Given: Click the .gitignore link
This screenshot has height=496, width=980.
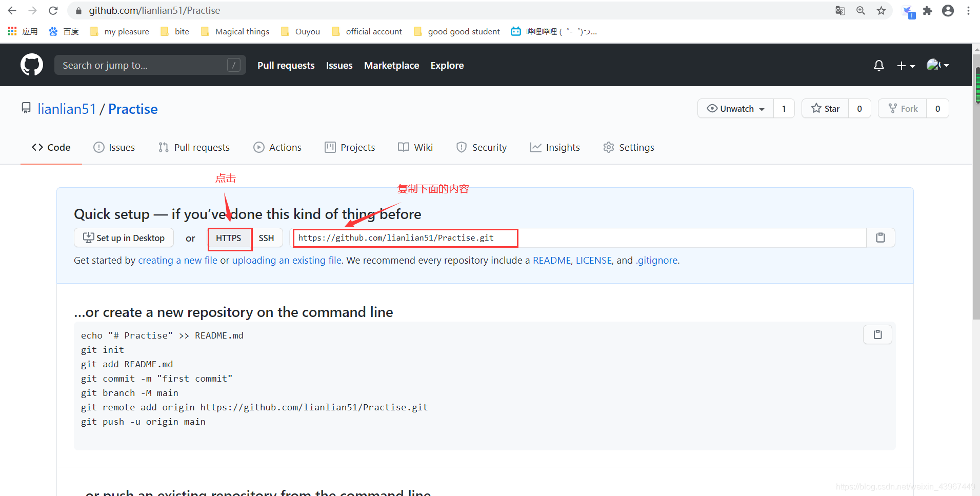Looking at the screenshot, I should (x=656, y=260).
